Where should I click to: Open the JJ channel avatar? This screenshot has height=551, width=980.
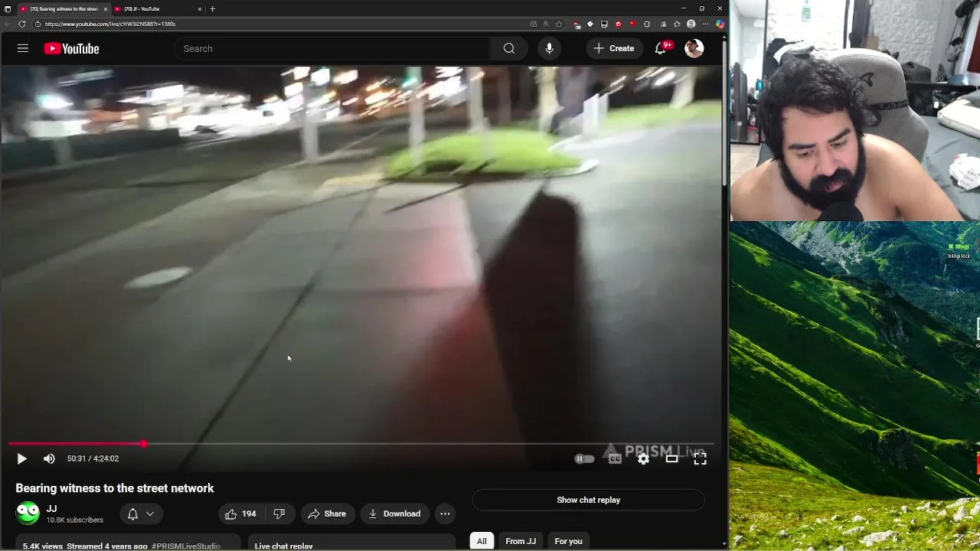pyautogui.click(x=28, y=513)
